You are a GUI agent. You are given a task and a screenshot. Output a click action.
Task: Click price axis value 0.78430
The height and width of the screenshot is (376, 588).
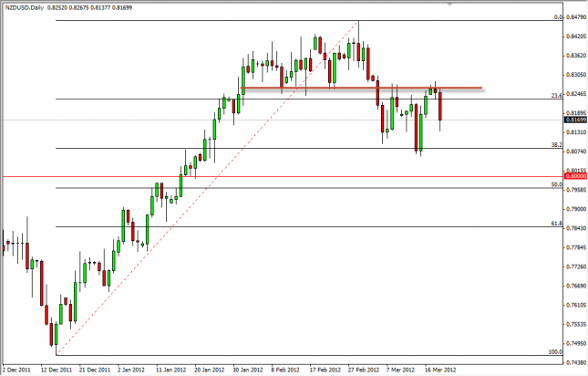pos(576,228)
